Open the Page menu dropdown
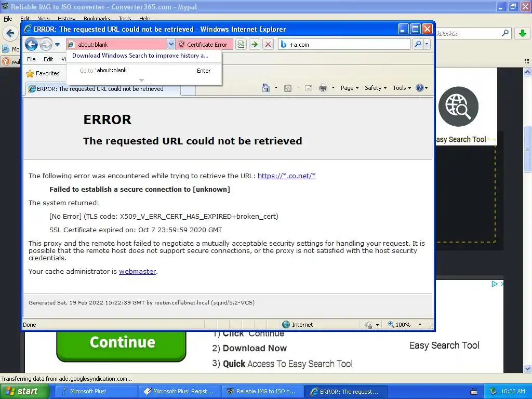Screen dimensions: 532x399 coord(350,88)
